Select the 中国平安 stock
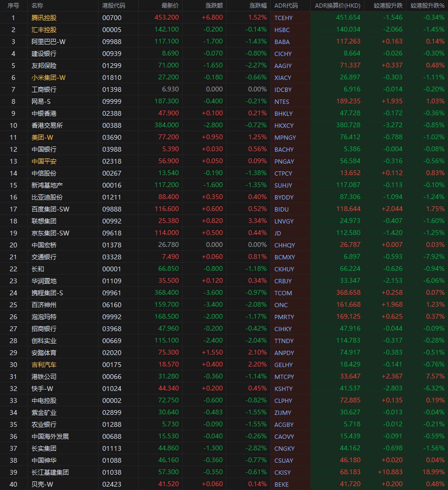The height and width of the screenshot is (490, 448). [44, 161]
